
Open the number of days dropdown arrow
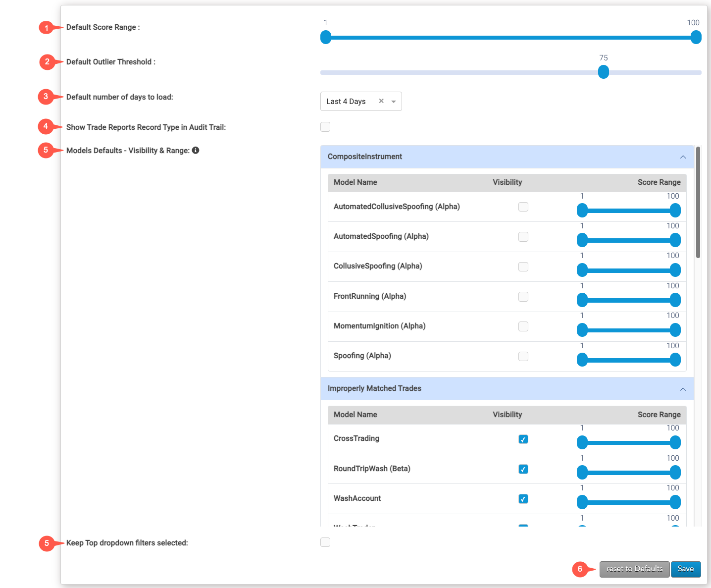(x=394, y=102)
